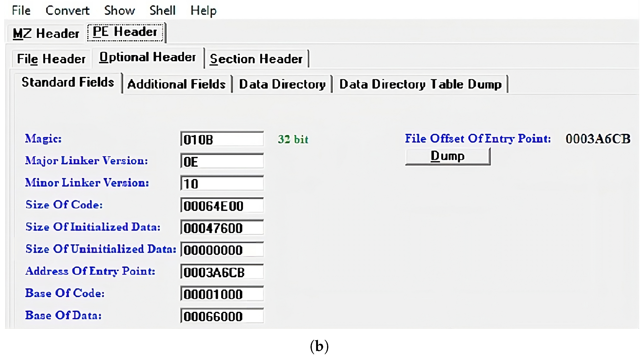644x358 pixels.
Task: Open the Convert menu
Action: click(67, 11)
